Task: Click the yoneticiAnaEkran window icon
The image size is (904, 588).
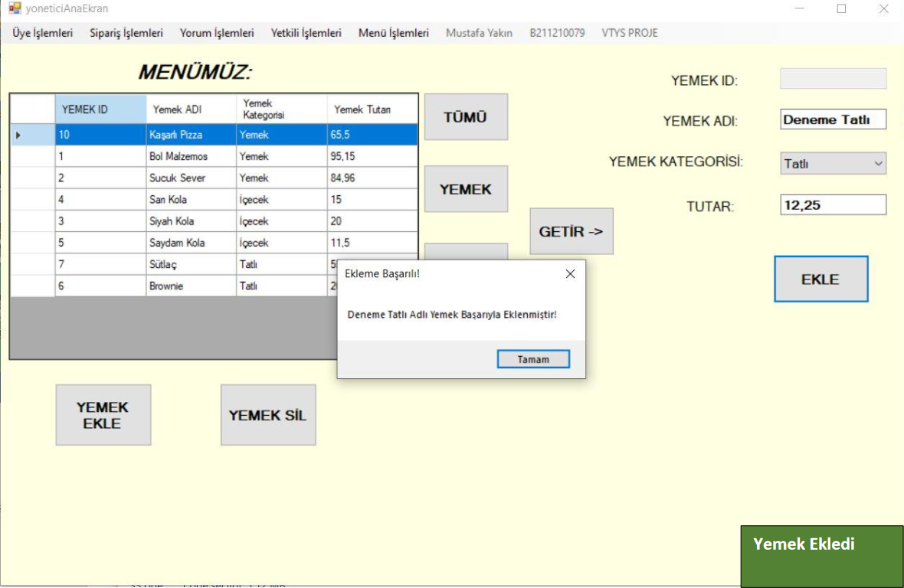Action: (15, 8)
